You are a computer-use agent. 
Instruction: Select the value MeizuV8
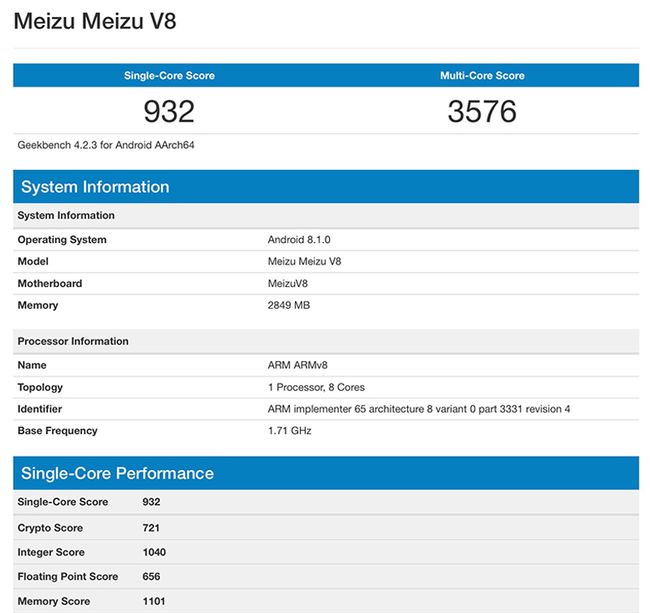[288, 283]
